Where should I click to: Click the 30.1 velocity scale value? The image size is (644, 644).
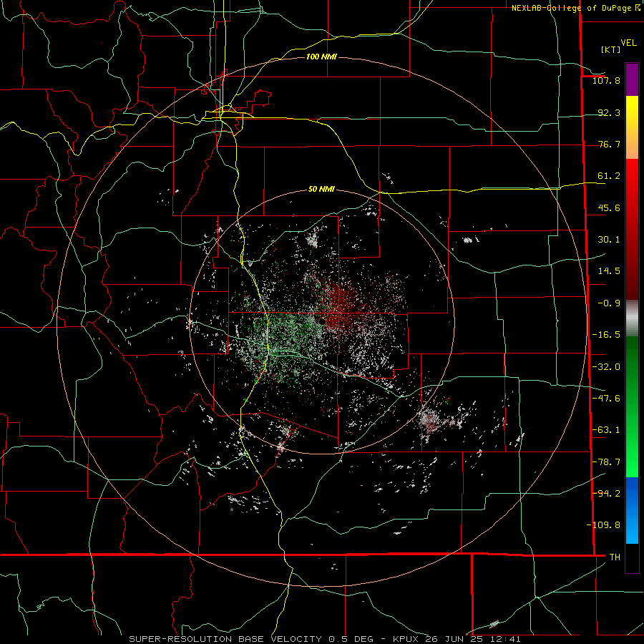point(609,240)
